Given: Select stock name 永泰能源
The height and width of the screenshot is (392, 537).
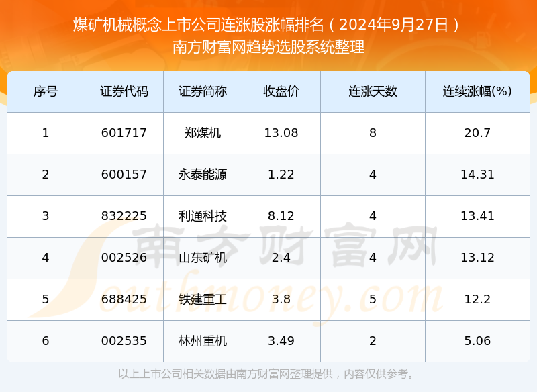Looking at the screenshot, I should point(203,175).
